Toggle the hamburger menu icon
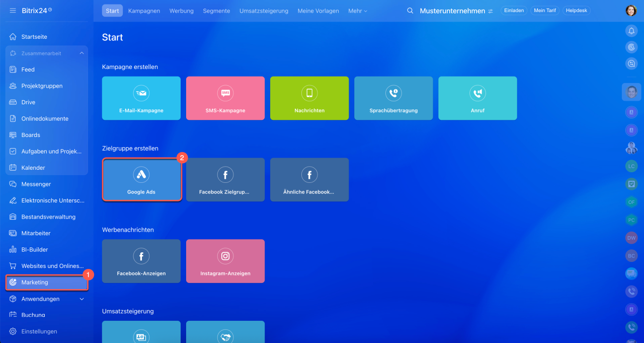644x343 pixels. (x=13, y=11)
